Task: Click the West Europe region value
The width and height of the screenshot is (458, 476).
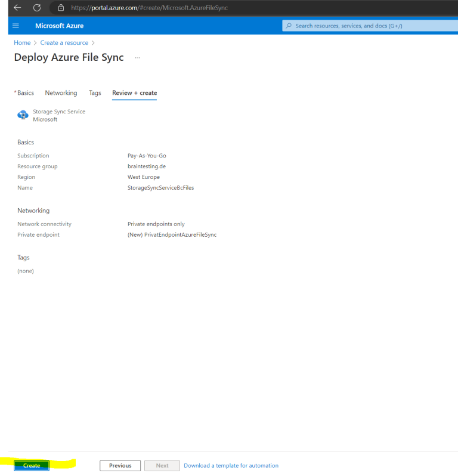Action: point(144,177)
